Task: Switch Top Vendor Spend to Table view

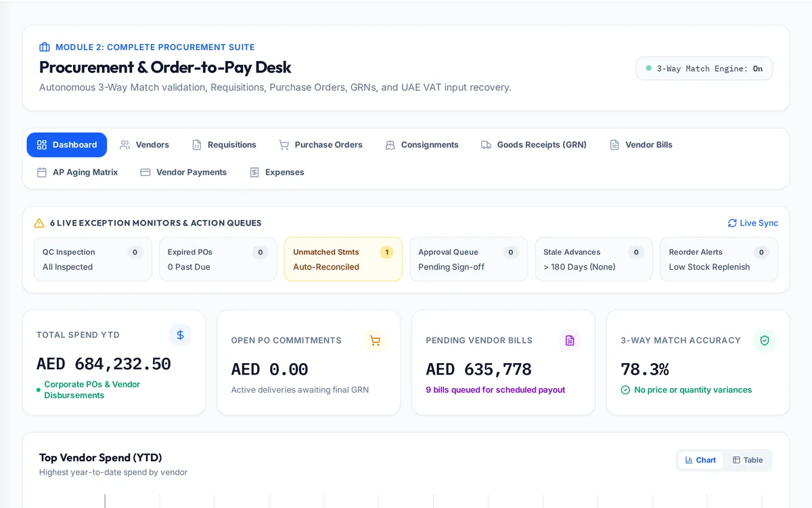Action: click(747, 460)
